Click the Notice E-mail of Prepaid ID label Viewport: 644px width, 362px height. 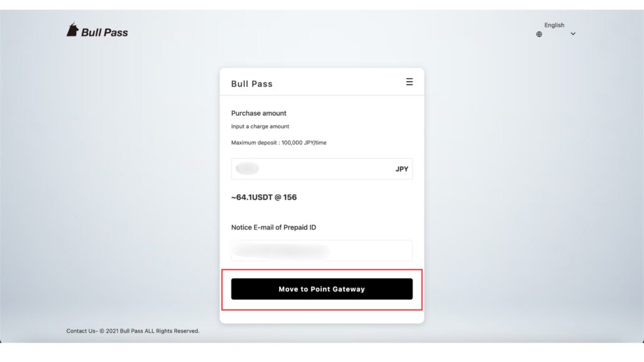pyautogui.click(x=274, y=228)
